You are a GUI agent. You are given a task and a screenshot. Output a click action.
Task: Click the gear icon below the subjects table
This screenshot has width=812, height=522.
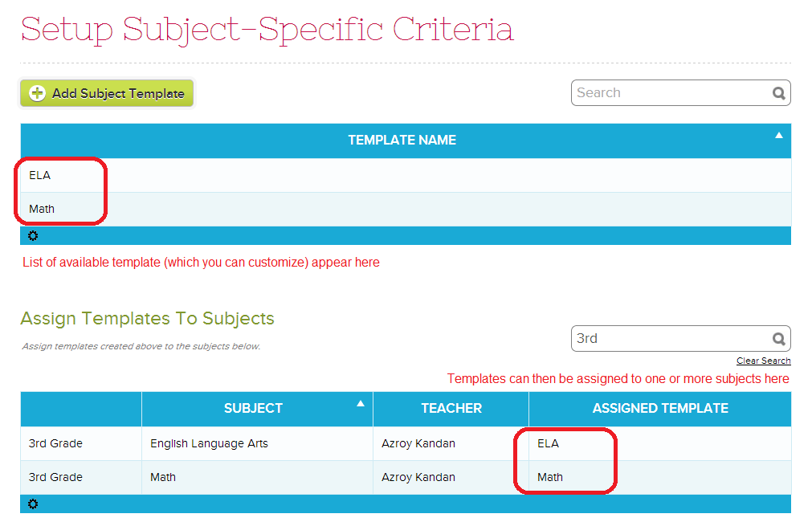(33, 504)
